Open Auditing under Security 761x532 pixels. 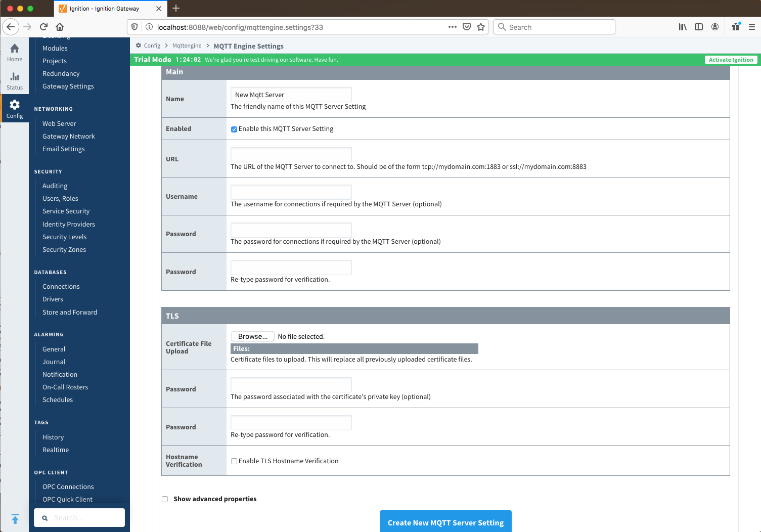coord(55,186)
